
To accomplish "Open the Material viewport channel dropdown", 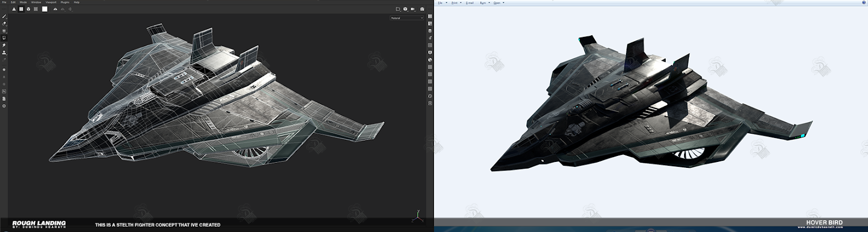I will tap(407, 18).
